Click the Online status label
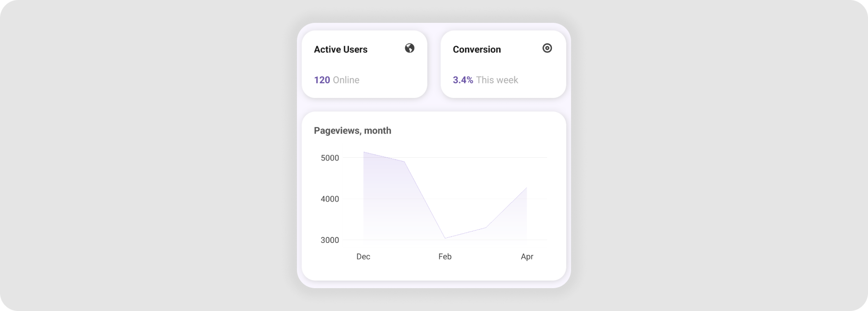This screenshot has width=868, height=311. click(x=346, y=80)
